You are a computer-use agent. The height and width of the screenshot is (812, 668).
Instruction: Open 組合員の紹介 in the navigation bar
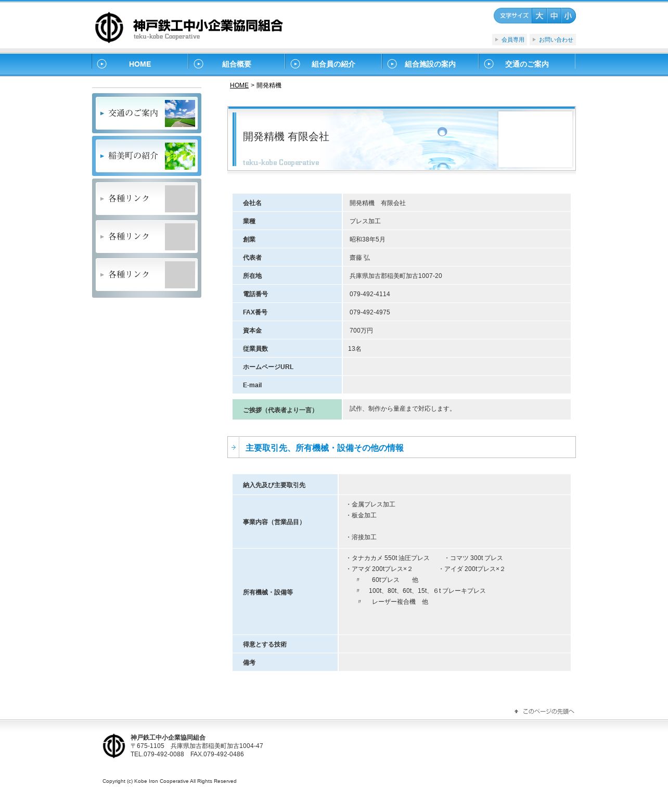click(333, 64)
